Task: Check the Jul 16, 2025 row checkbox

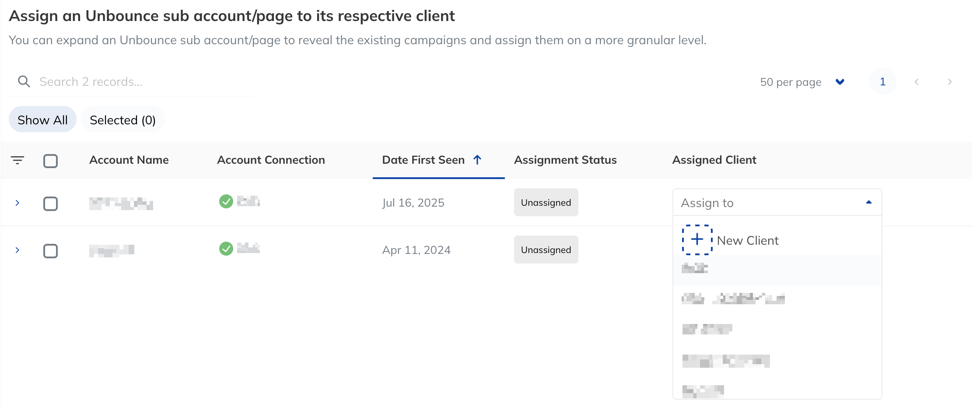Action: coord(51,204)
